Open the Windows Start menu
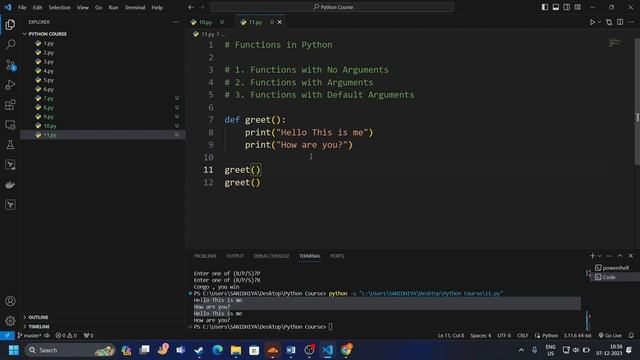This screenshot has height=360, width=640. click(13, 350)
